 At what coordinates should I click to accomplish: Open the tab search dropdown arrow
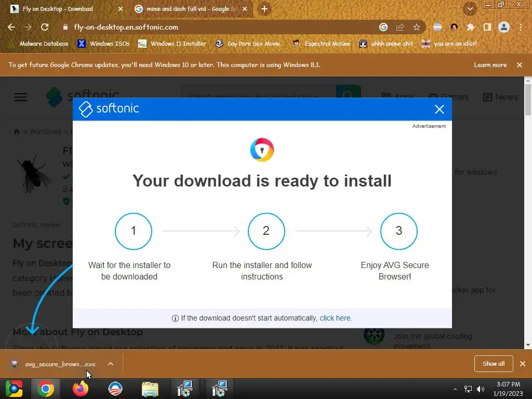pos(470,9)
